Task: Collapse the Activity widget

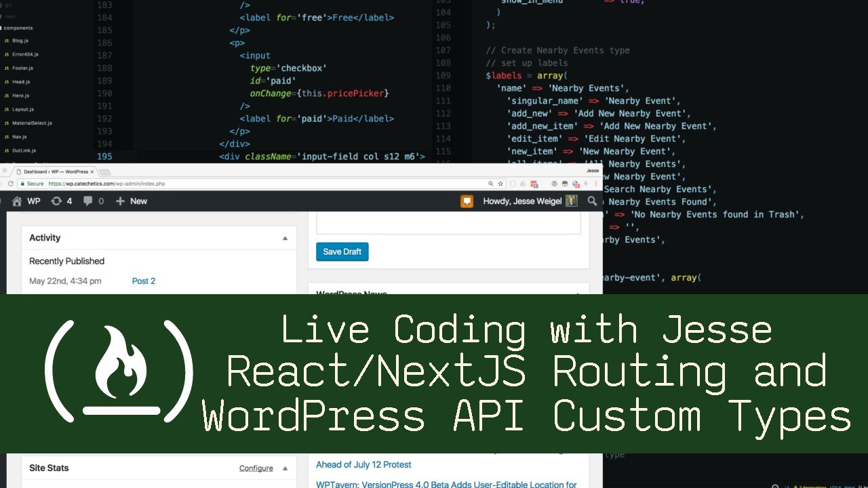Action: pyautogui.click(x=285, y=238)
